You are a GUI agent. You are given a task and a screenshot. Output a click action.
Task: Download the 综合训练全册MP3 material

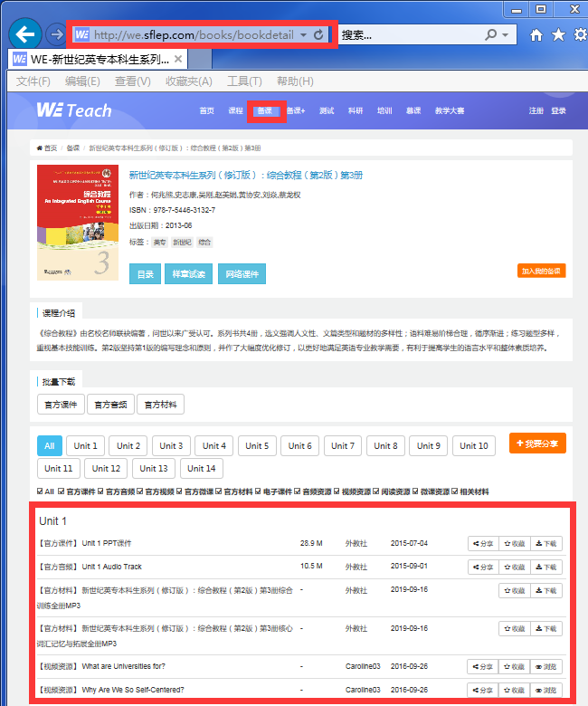(x=546, y=590)
